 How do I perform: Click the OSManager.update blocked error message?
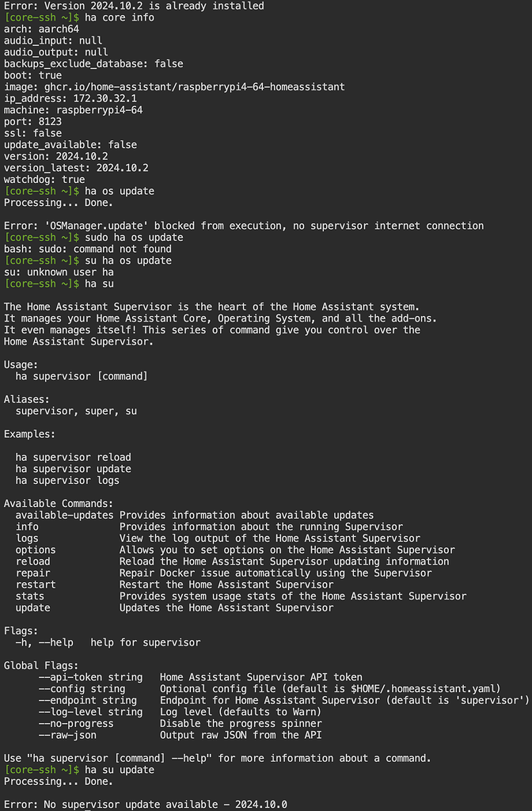point(244,227)
